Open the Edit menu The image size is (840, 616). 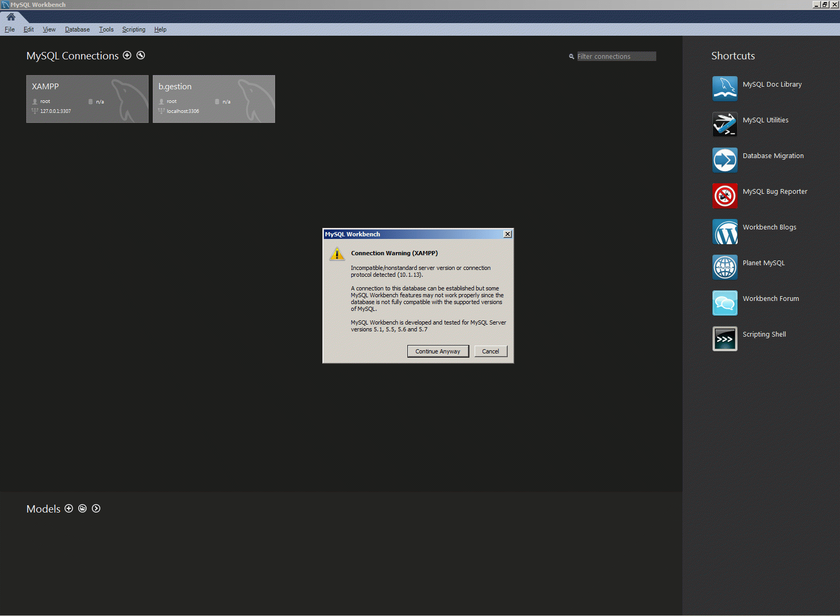(28, 29)
